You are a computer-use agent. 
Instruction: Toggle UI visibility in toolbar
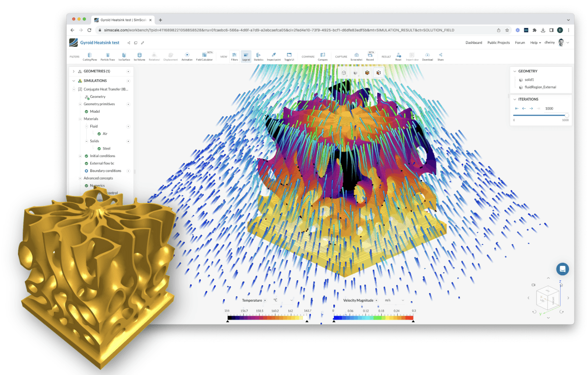pos(289,56)
